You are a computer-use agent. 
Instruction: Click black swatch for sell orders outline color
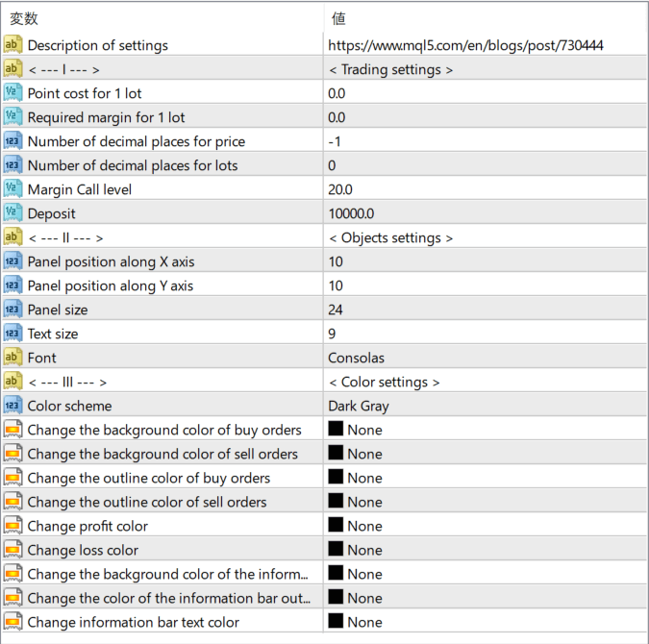[336, 502]
